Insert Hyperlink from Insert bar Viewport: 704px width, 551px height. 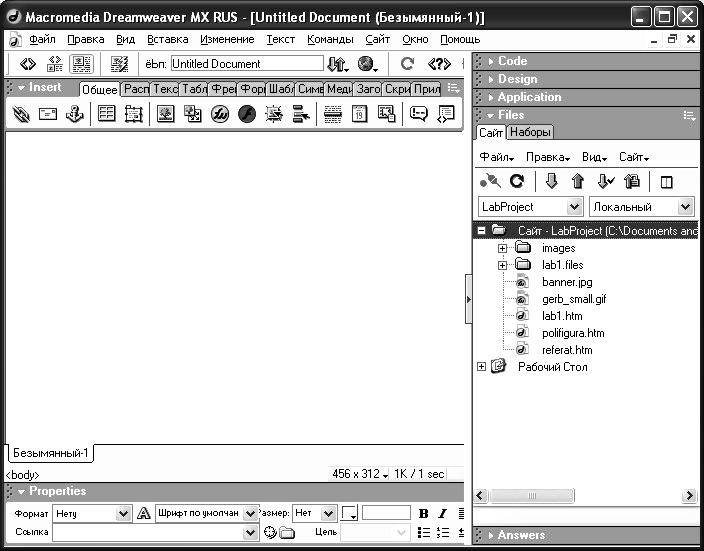click(x=21, y=115)
